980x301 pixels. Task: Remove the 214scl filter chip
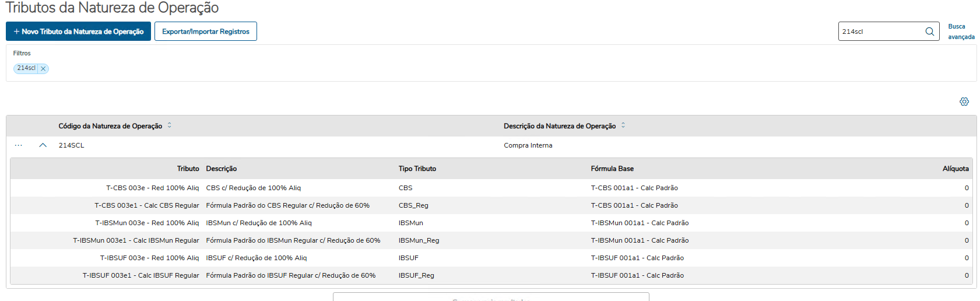point(43,69)
